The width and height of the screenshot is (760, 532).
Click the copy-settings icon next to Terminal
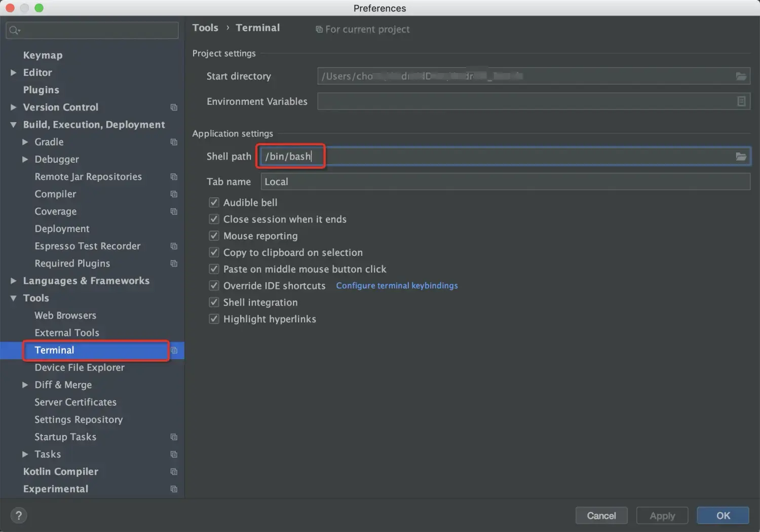[x=174, y=350]
